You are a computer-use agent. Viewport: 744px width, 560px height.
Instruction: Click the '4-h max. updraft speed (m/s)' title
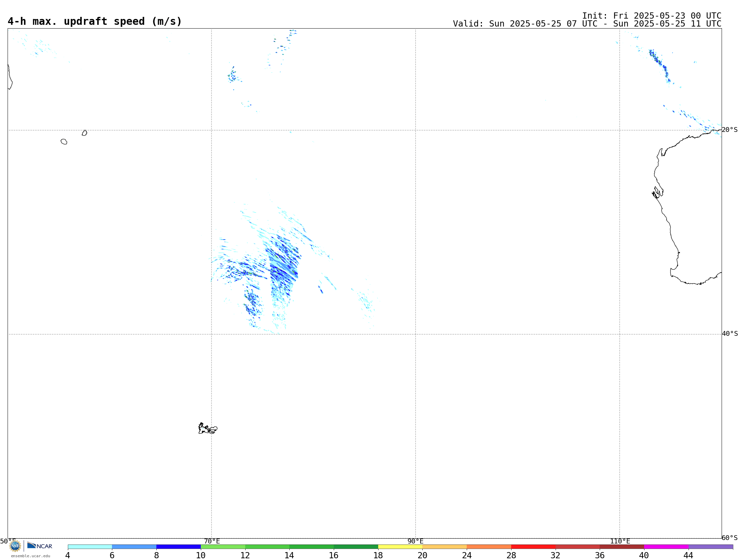coord(95,21)
